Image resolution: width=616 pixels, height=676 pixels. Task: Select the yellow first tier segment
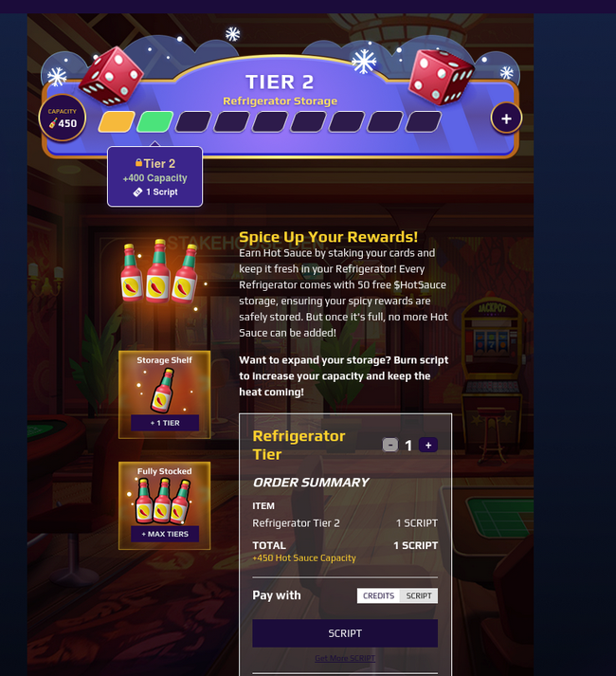117,122
